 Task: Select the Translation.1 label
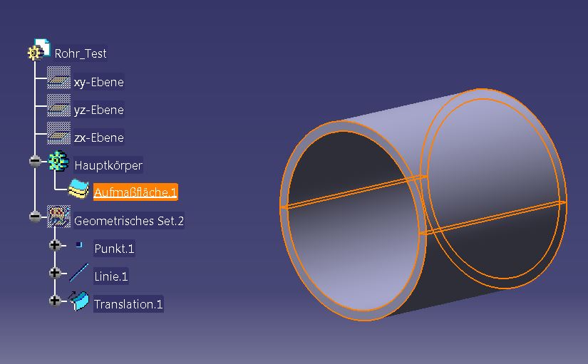click(x=128, y=304)
